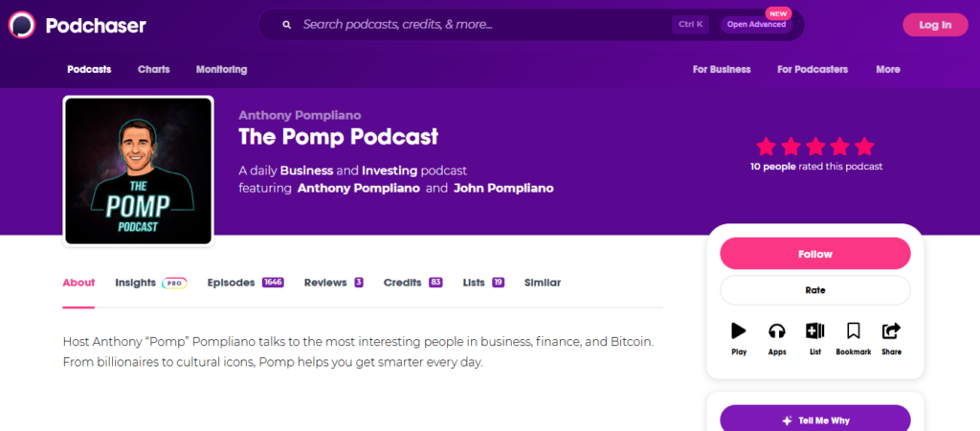The height and width of the screenshot is (431, 980).
Task: Switch to the Reviews tab
Action: point(325,283)
